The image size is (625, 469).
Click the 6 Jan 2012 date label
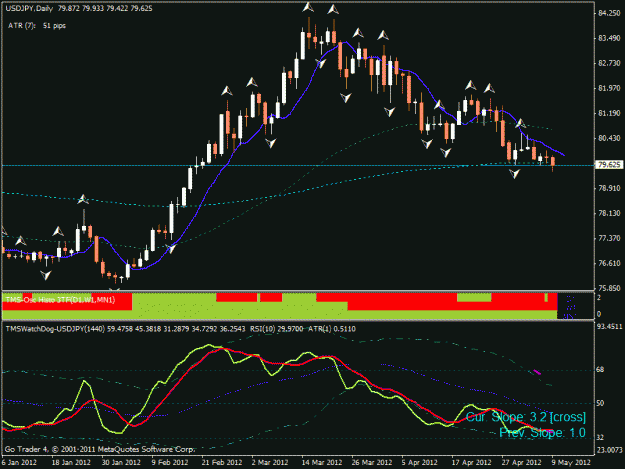click(x=19, y=463)
